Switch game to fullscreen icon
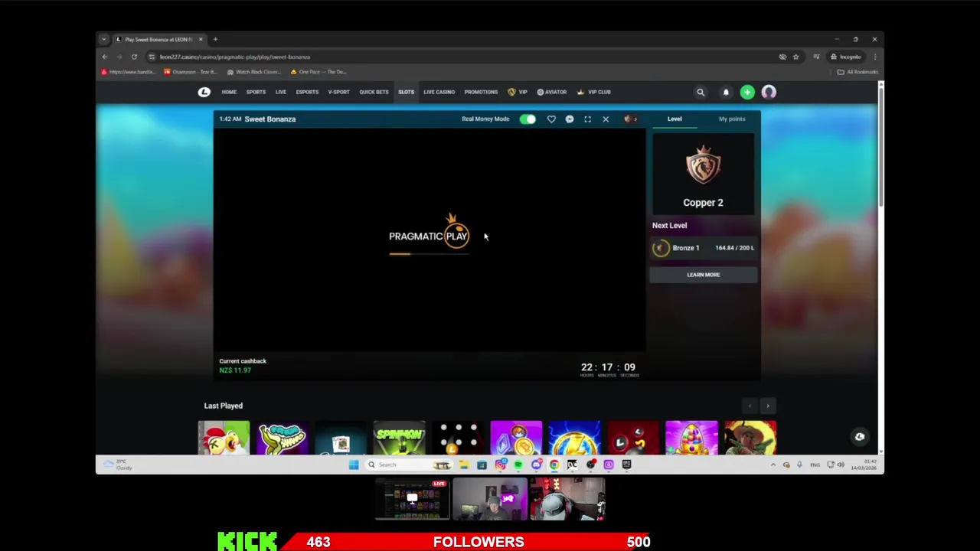Viewport: 980px width, 551px height. [587, 119]
